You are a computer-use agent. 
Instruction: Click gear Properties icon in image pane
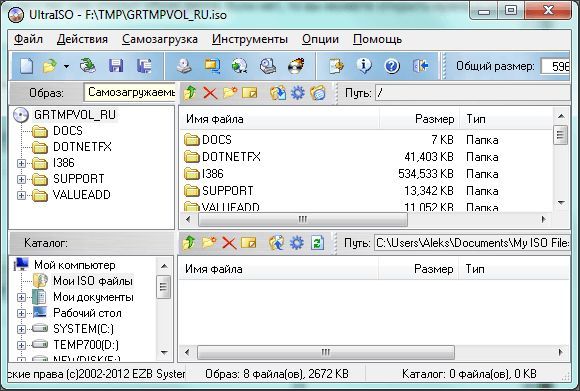(x=297, y=93)
